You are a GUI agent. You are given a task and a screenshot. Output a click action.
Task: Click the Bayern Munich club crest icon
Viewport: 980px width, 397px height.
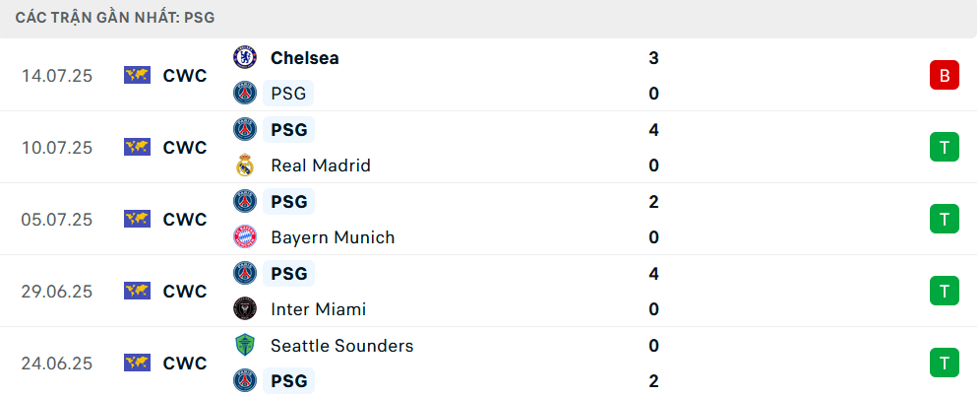[244, 237]
